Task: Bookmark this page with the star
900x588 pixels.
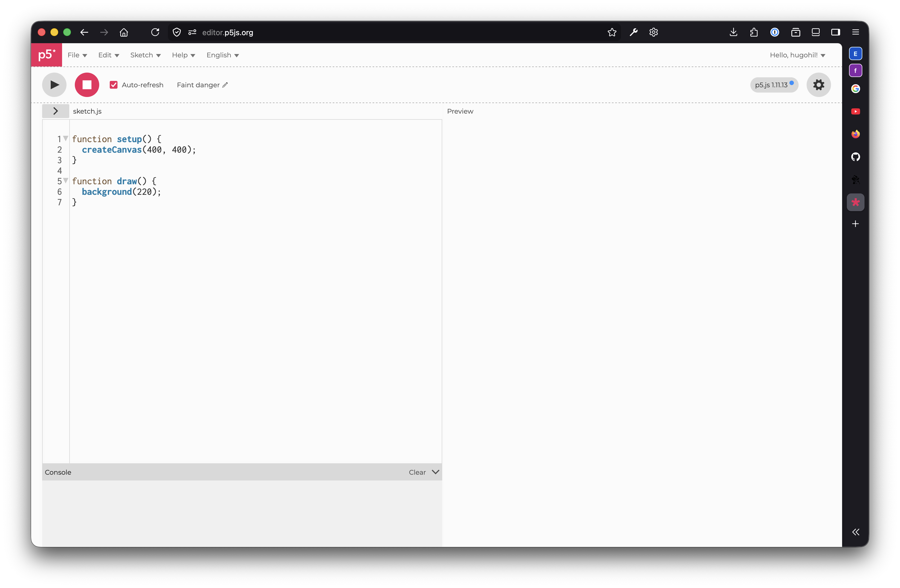Action: pos(612,32)
